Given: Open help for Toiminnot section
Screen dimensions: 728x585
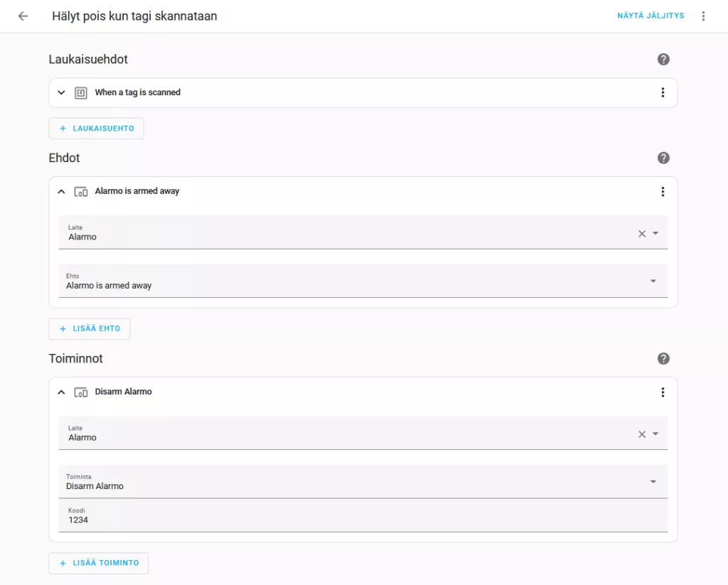Looking at the screenshot, I should (x=663, y=358).
